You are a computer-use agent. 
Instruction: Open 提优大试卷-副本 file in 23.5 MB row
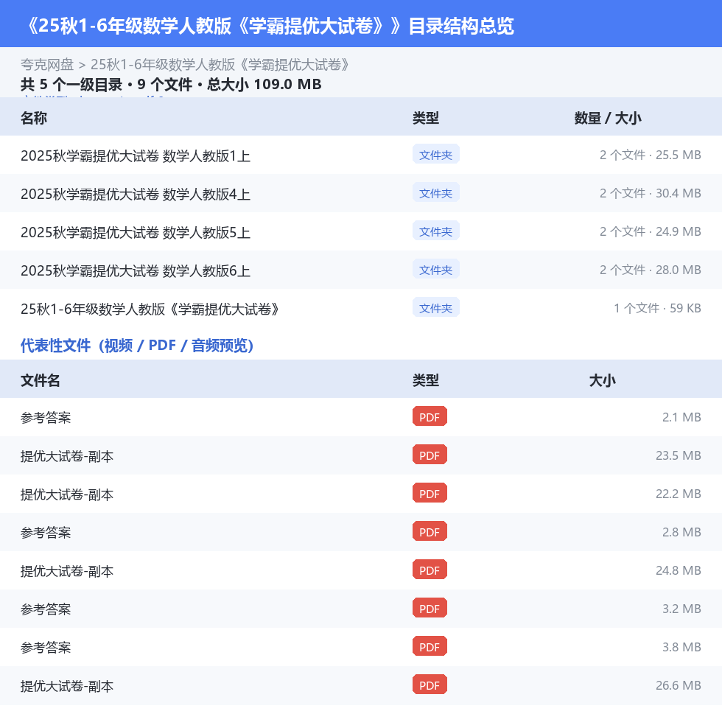tap(67, 456)
